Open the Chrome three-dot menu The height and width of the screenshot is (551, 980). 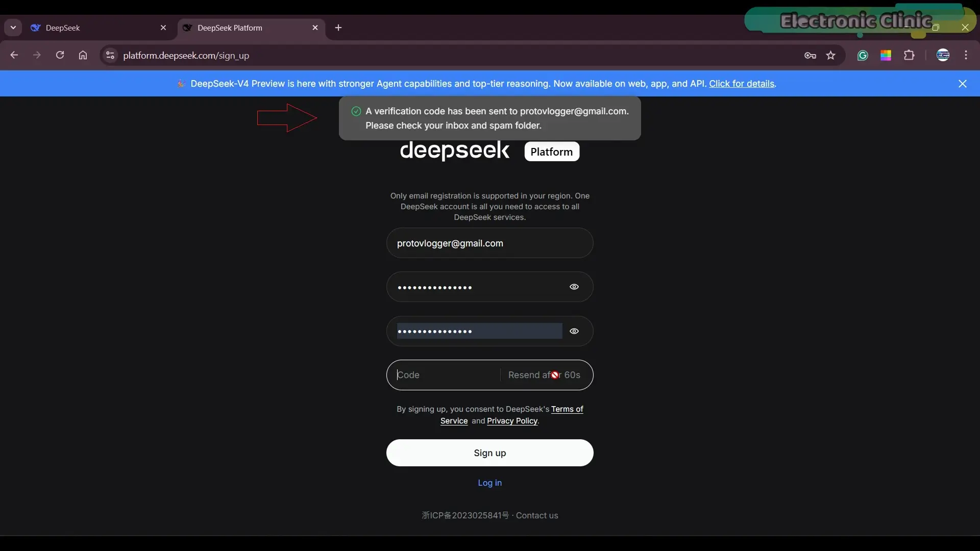point(966,55)
